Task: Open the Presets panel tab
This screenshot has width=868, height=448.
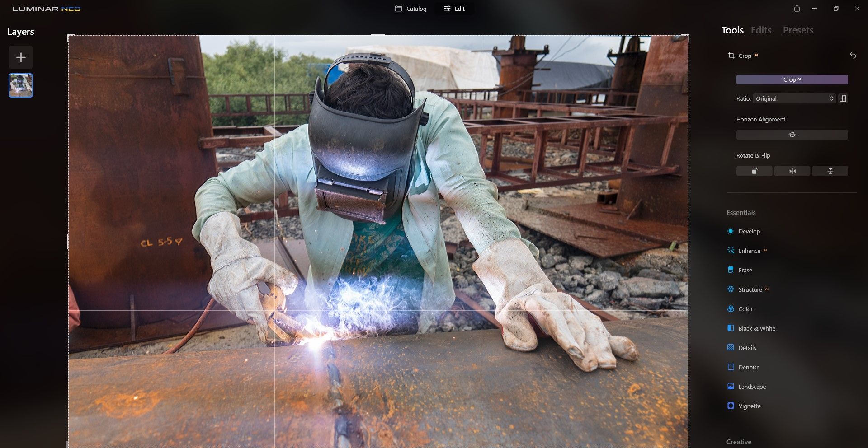Action: 798,30
